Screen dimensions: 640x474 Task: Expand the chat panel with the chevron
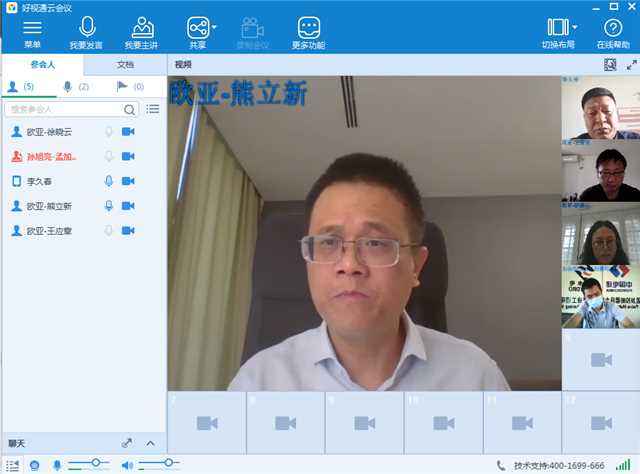coord(151,443)
